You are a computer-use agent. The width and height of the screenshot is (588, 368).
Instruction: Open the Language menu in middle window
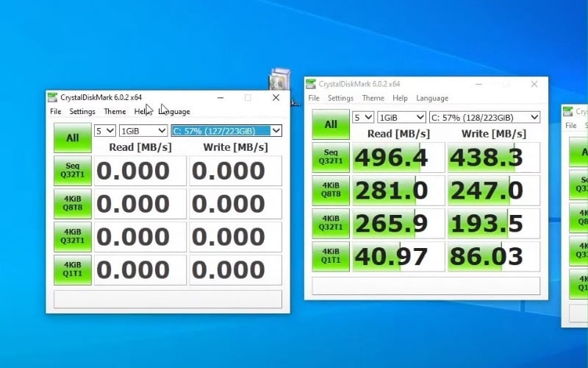pos(431,98)
